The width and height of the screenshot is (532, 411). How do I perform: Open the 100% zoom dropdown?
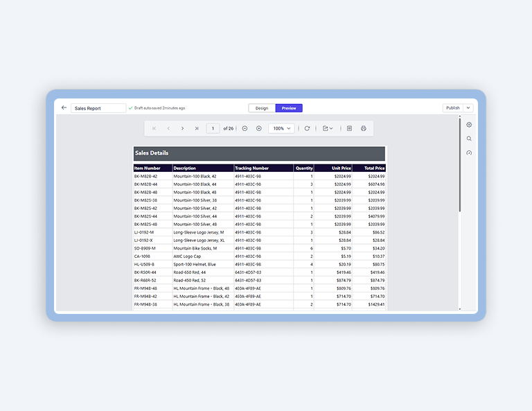click(282, 128)
